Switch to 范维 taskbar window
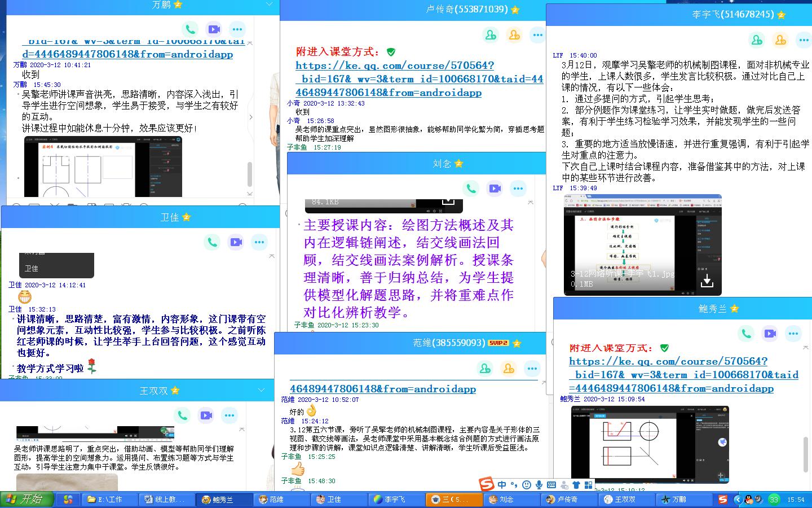812x508 pixels. (x=281, y=500)
